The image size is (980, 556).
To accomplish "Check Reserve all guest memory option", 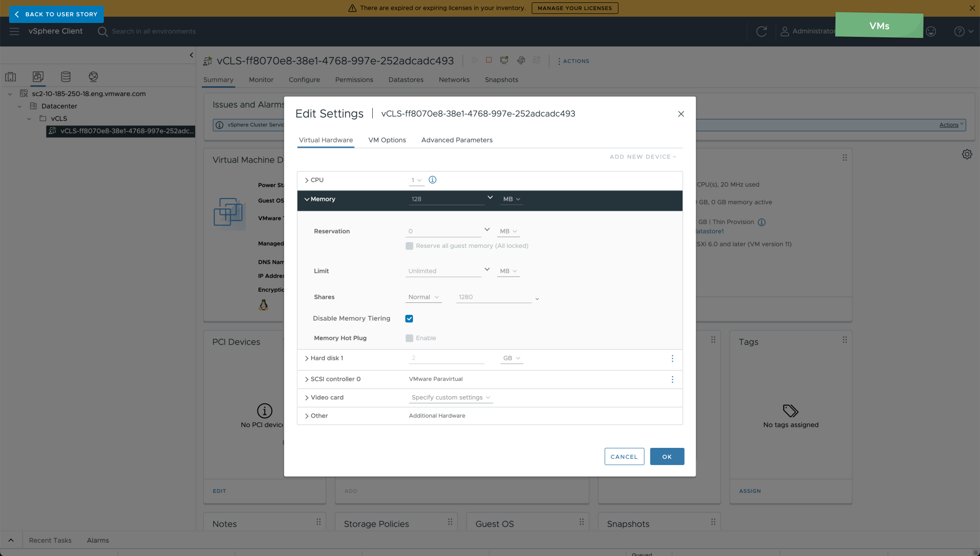I will (x=409, y=246).
